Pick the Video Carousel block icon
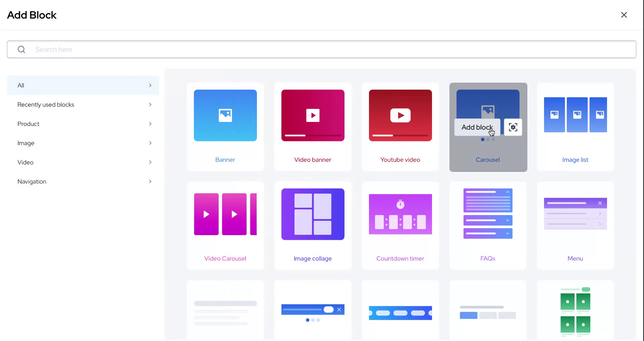This screenshot has height=341, width=644. (225, 214)
